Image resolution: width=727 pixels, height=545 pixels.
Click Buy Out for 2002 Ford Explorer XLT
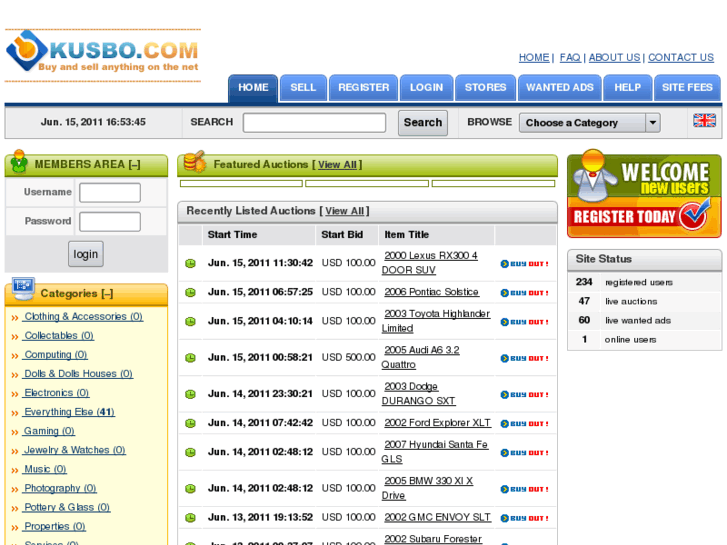(524, 423)
